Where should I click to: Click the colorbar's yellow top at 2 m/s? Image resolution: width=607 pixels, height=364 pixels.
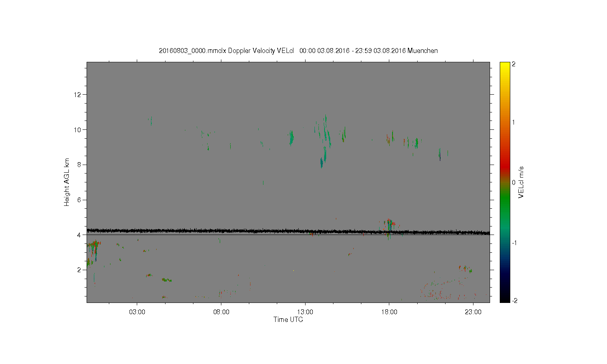click(x=505, y=64)
